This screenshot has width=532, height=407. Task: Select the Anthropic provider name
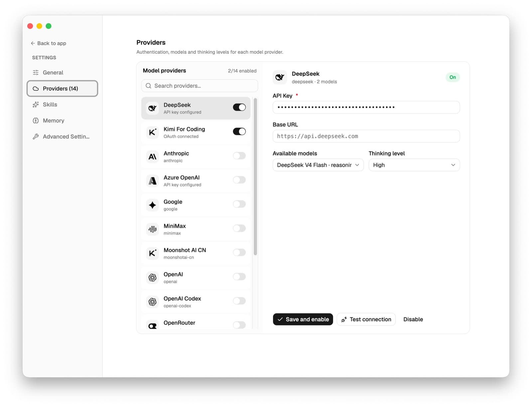[x=176, y=153]
